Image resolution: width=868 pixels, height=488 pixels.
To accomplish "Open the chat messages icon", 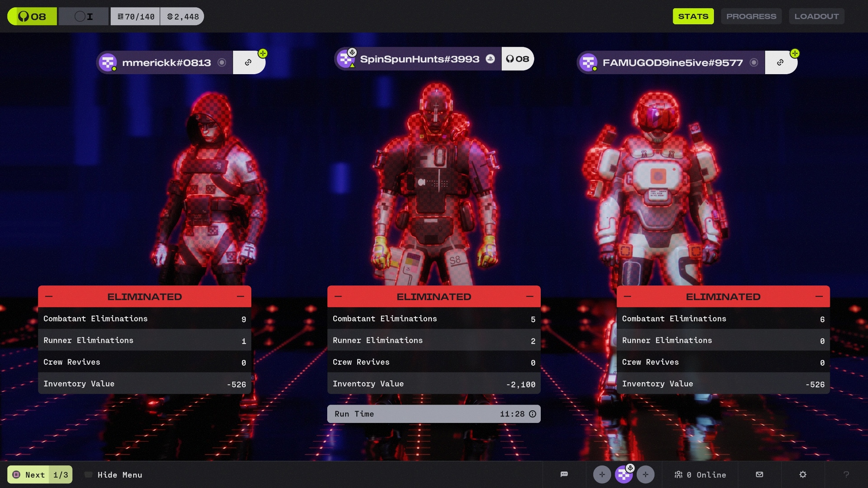I will 564,474.
